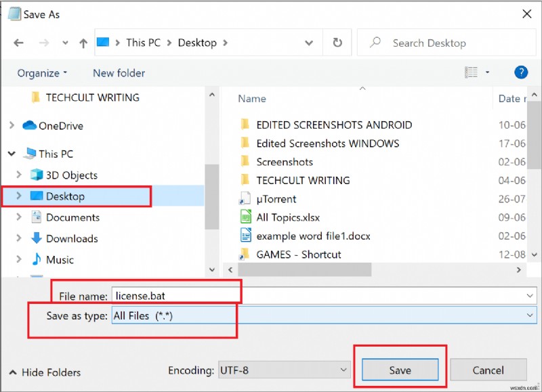The height and width of the screenshot is (392, 542).
Task: Click the Search Desktop box
Action: (x=447, y=43)
